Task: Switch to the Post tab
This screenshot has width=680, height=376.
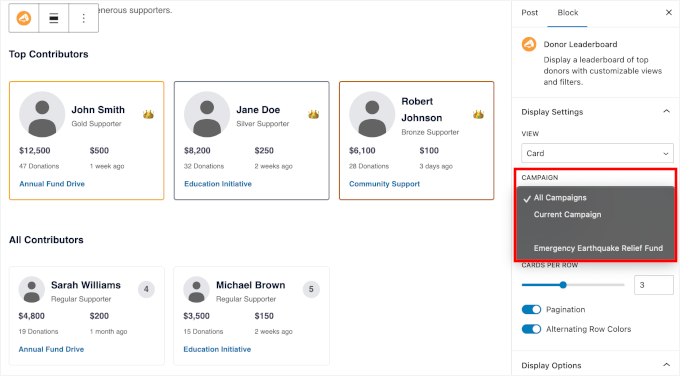Action: [530, 13]
